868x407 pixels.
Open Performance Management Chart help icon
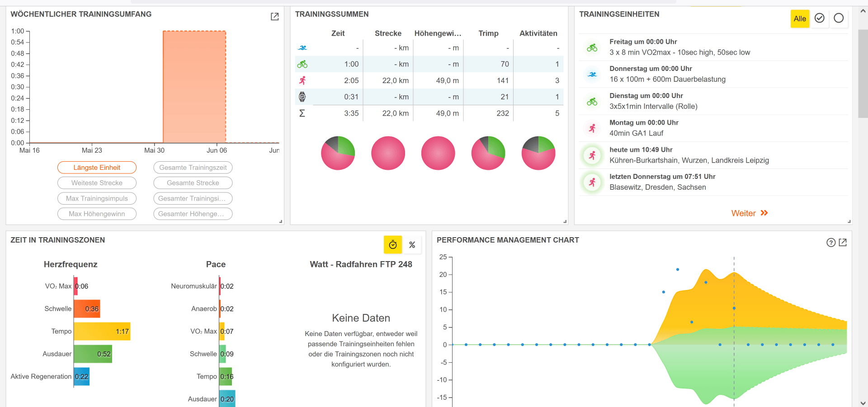pos(831,243)
